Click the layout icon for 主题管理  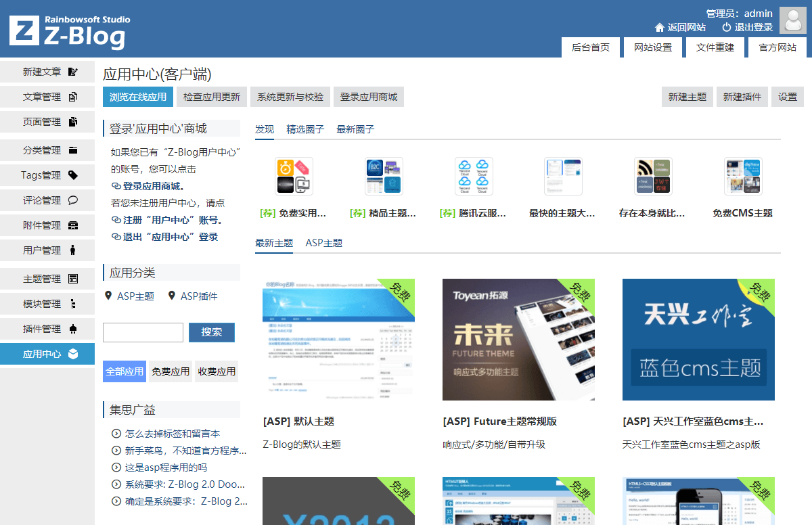coord(73,279)
